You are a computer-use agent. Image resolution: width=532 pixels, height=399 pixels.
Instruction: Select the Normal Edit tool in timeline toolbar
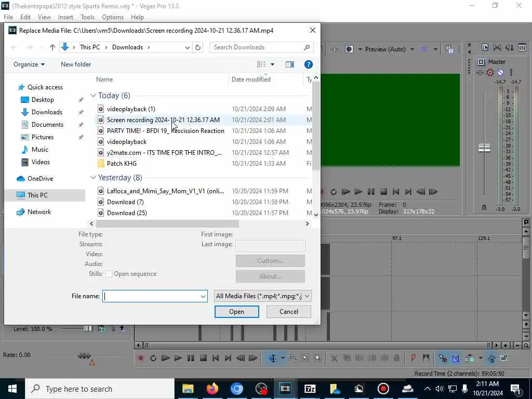[x=272, y=358]
